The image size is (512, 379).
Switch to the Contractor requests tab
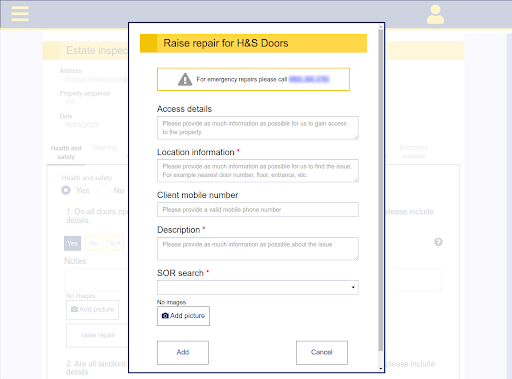(414, 152)
